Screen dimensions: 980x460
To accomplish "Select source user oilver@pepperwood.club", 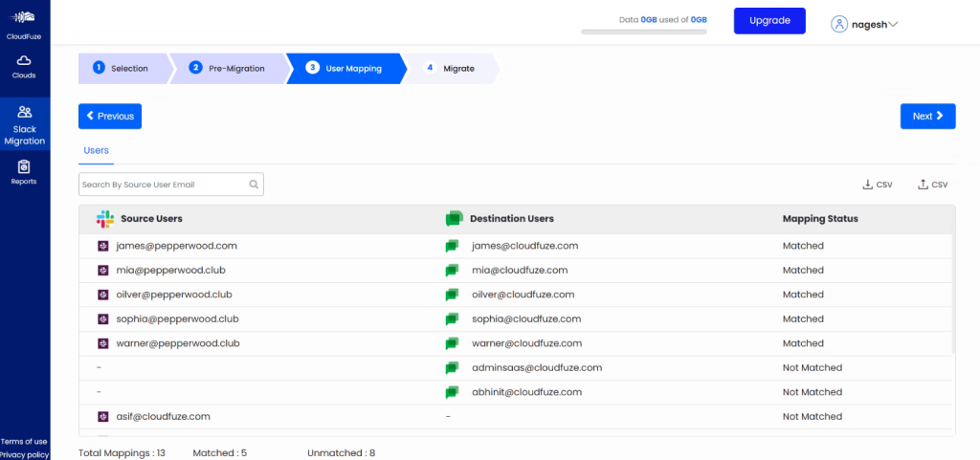I will tap(174, 295).
